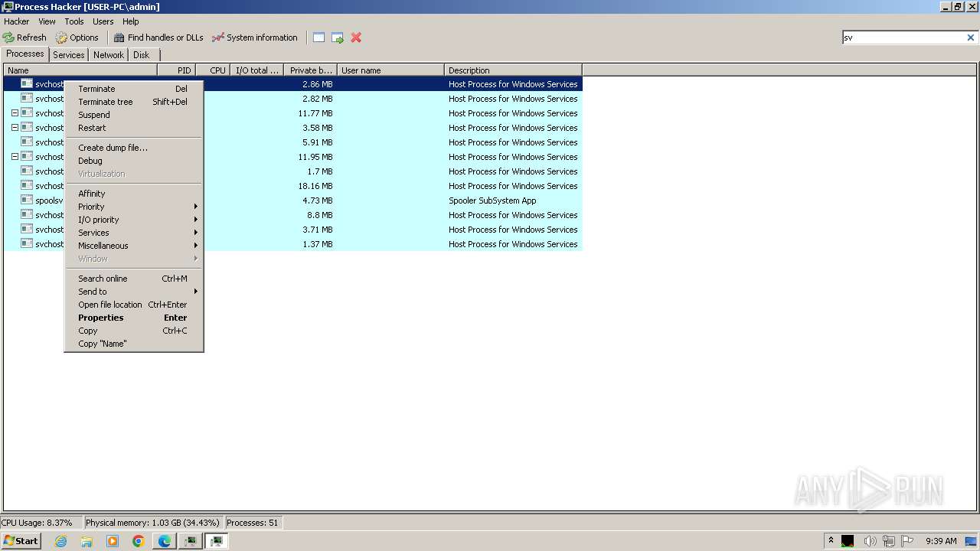This screenshot has height=551, width=980.
Task: Select Debug in the context menu
Action: 133,161
